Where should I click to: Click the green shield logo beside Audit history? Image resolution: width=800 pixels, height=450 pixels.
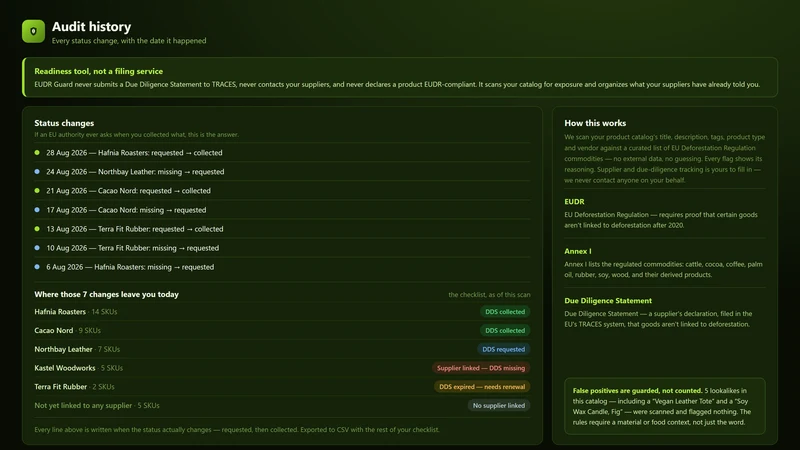pyautogui.click(x=33, y=31)
